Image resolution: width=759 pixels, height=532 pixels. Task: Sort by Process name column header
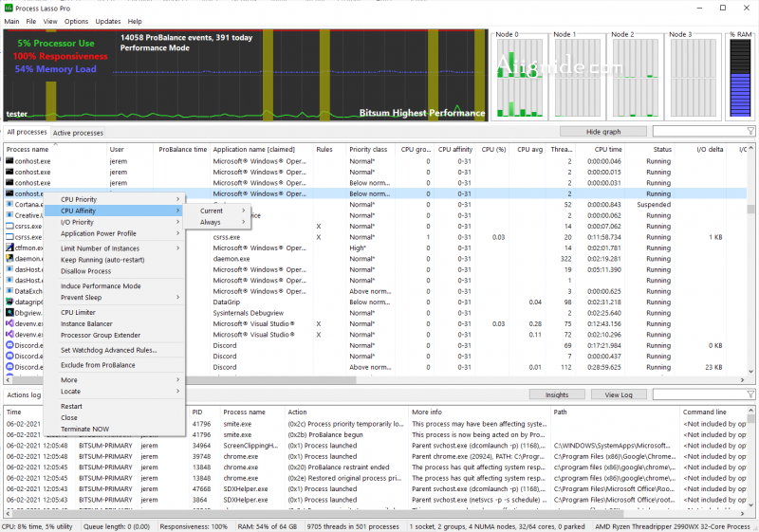[55, 150]
